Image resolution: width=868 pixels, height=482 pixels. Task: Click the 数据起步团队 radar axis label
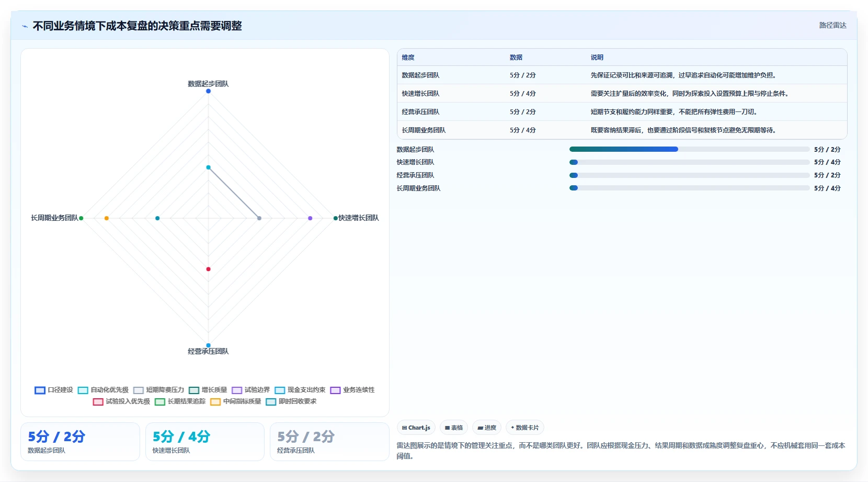[208, 84]
